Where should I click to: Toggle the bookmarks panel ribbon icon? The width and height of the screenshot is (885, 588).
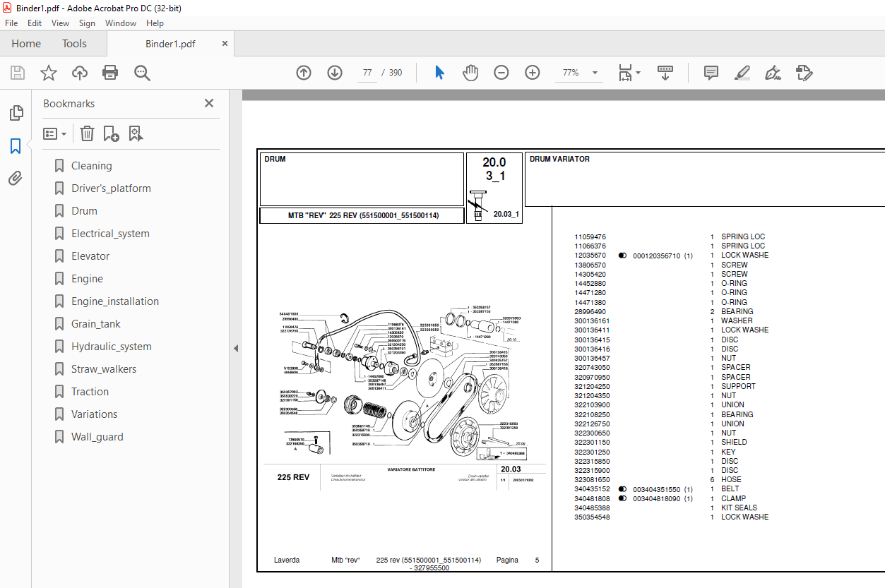pyautogui.click(x=16, y=146)
